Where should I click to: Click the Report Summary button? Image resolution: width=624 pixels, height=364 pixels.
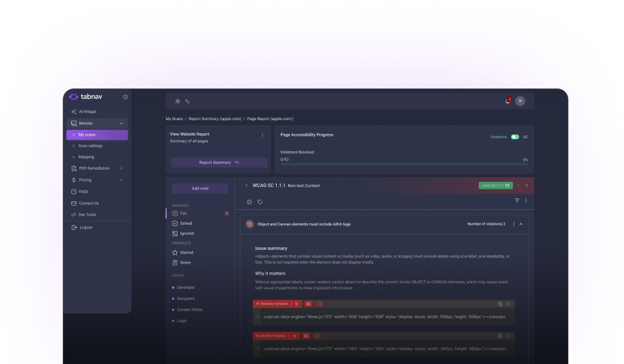coord(219,162)
